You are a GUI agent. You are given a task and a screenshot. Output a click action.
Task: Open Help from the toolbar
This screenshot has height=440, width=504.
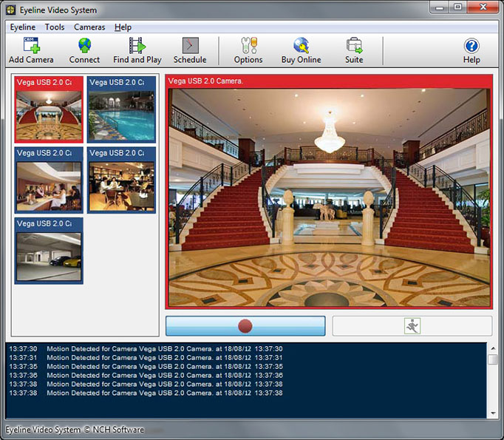[x=471, y=50]
